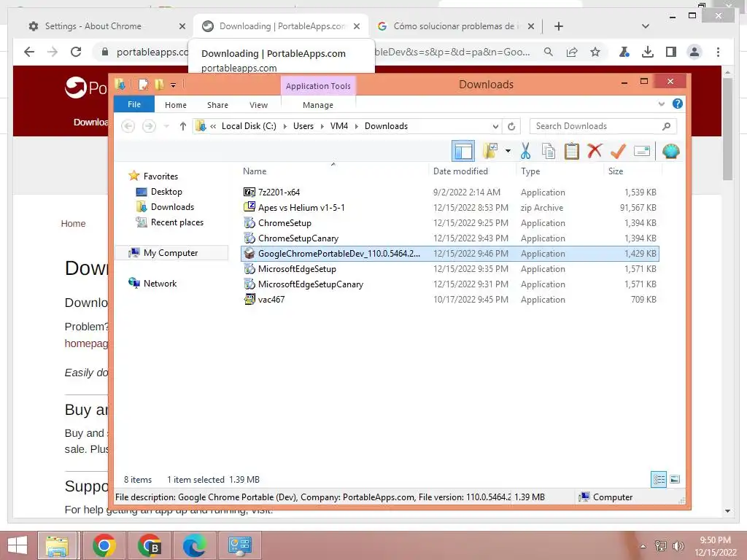This screenshot has height=560, width=747.
Task: Open the Manage ribbon tab
Action: [x=318, y=105]
